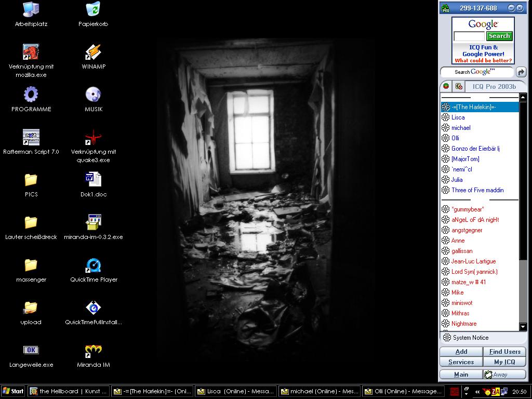Select the Miranda IM desktop icon
This screenshot has height=399, width=532.
point(93,351)
